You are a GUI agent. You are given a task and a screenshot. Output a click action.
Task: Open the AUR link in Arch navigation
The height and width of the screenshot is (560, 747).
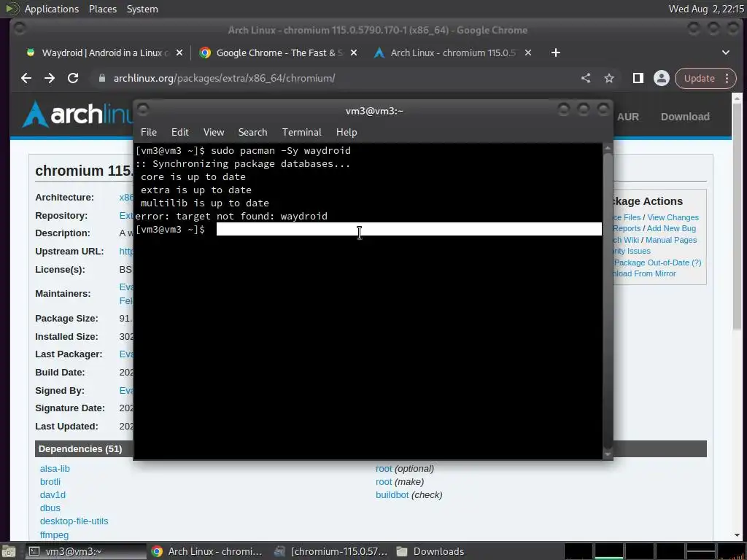628,117
